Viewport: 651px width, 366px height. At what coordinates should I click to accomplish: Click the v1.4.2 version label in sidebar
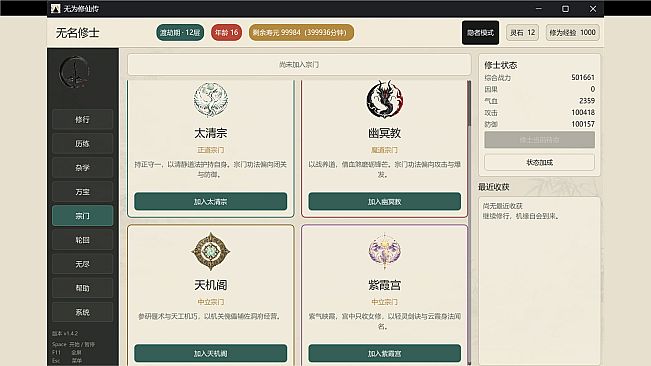[x=65, y=333]
